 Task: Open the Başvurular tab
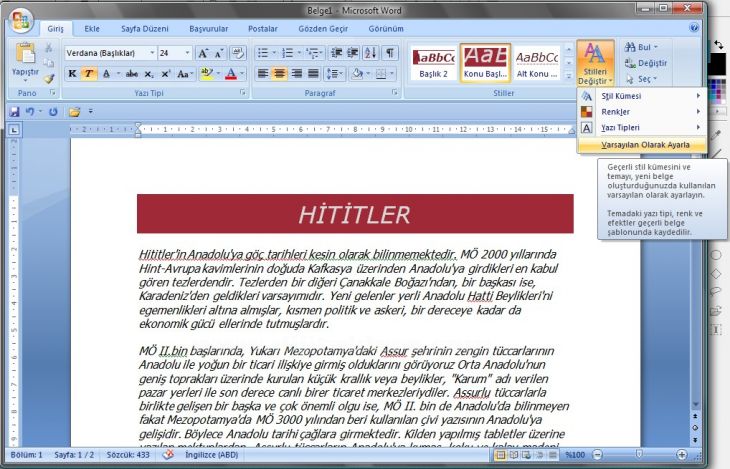pos(209,28)
